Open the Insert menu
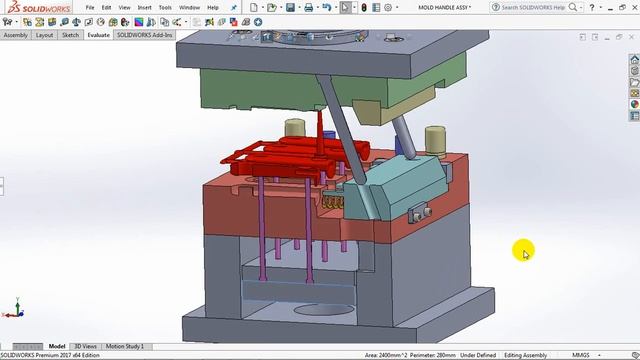Viewport: 640px width, 360px height. pyautogui.click(x=144, y=7)
